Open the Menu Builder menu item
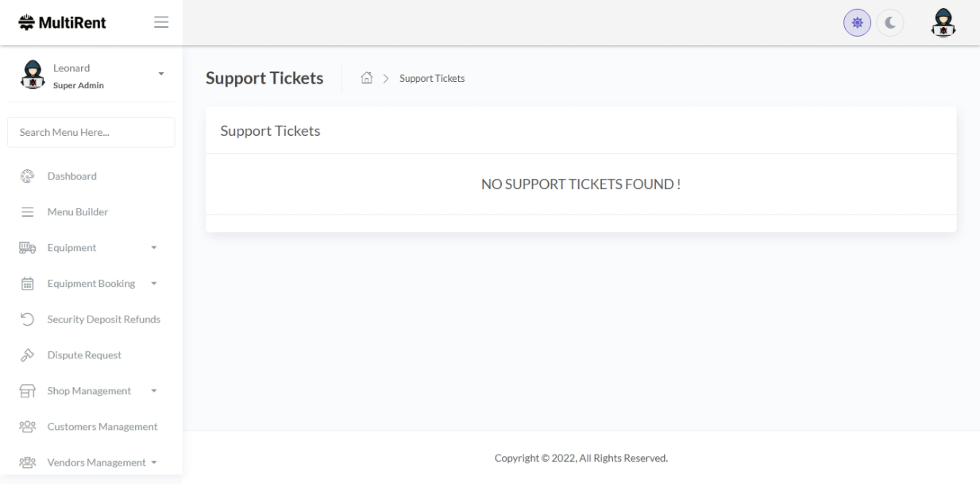 [x=78, y=211]
